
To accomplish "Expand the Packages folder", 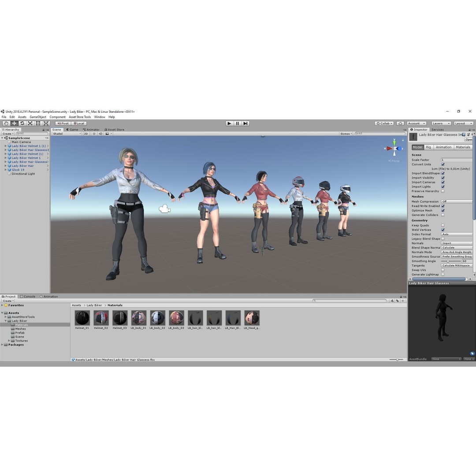I will [2, 345].
